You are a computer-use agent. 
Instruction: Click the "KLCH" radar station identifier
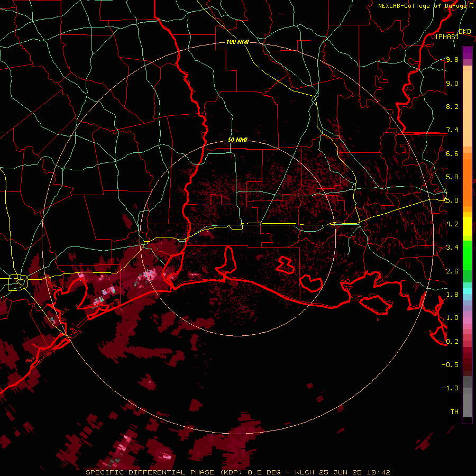pos(305,472)
